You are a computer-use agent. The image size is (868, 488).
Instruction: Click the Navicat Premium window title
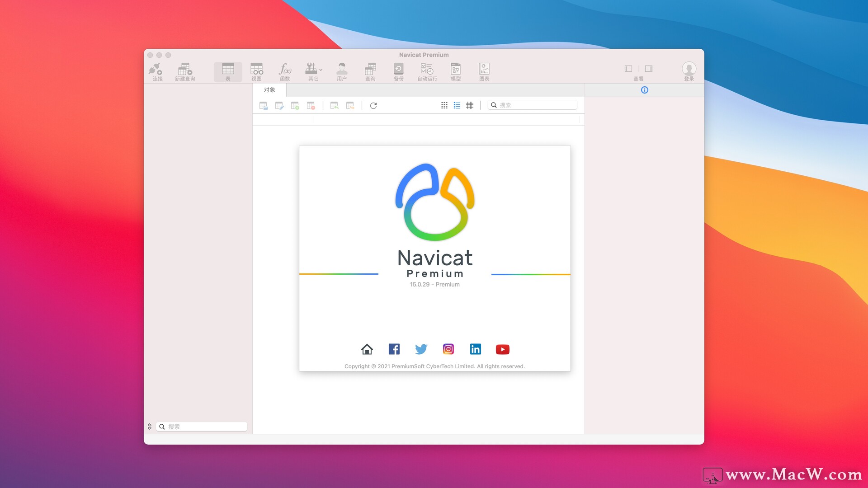pyautogui.click(x=424, y=55)
